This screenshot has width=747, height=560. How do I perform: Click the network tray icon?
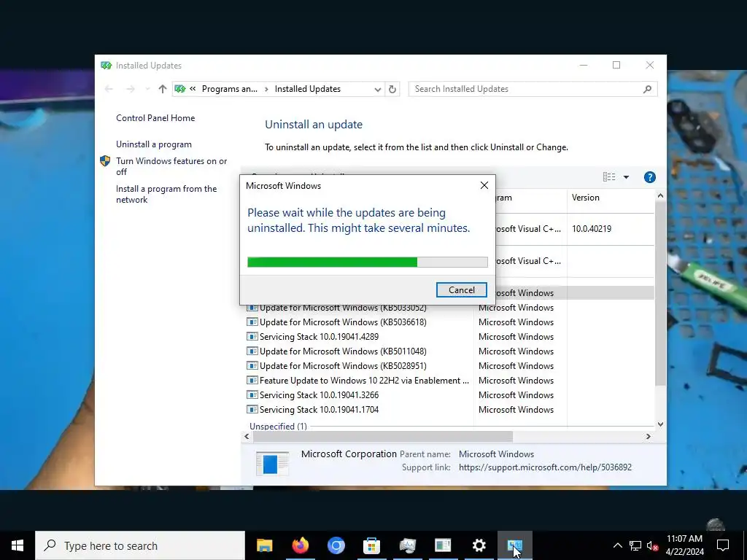pyautogui.click(x=635, y=545)
